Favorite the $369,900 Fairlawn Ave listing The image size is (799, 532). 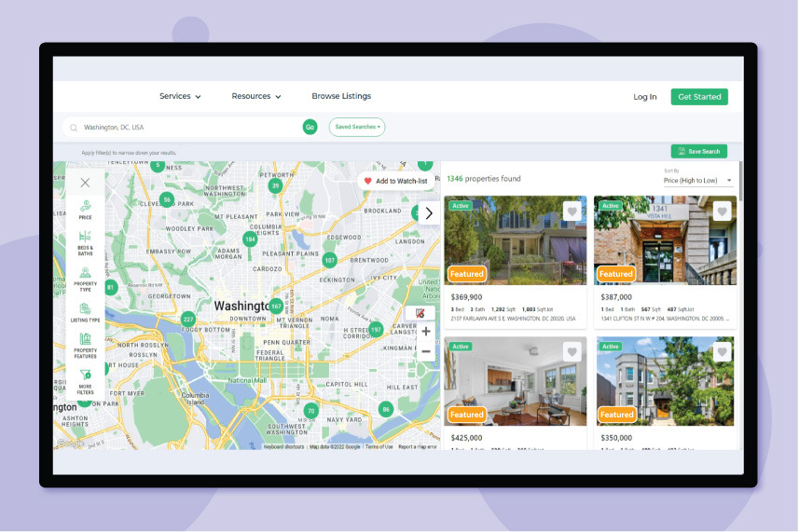coord(572,211)
